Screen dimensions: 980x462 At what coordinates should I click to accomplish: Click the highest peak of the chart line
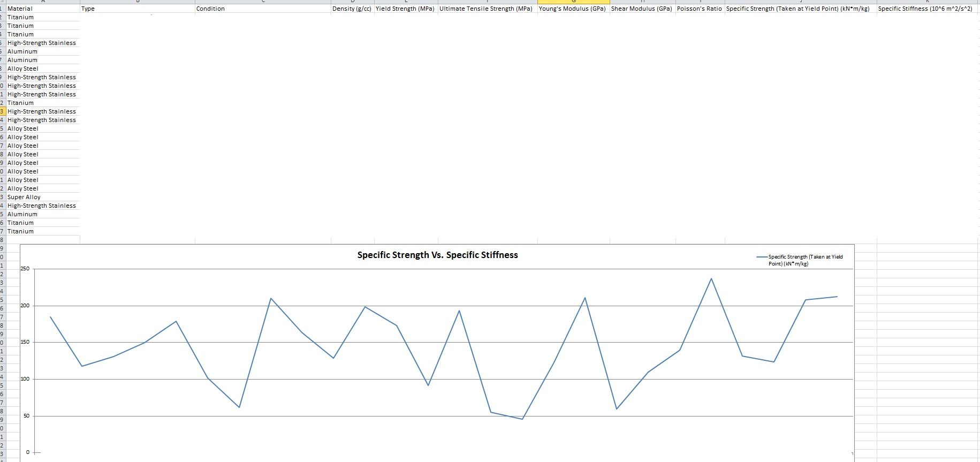click(711, 278)
